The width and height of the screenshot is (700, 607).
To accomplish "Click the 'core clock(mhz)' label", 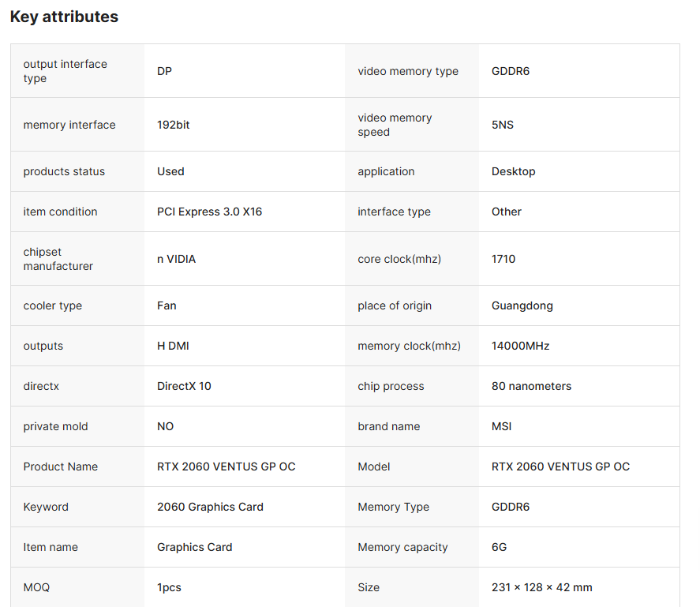I will click(x=399, y=259).
